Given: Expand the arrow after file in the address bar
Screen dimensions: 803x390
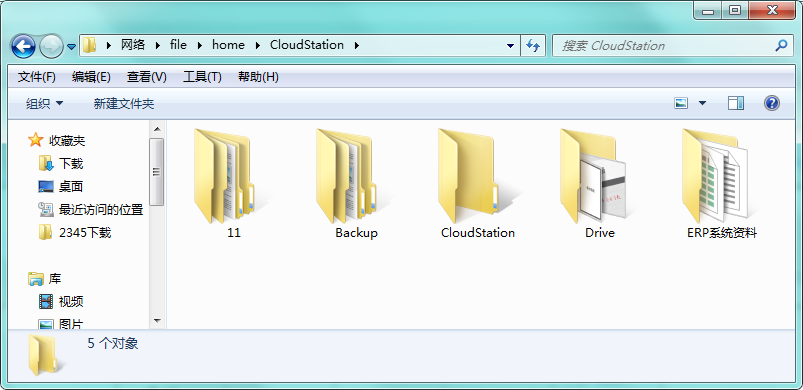Looking at the screenshot, I should [200, 45].
